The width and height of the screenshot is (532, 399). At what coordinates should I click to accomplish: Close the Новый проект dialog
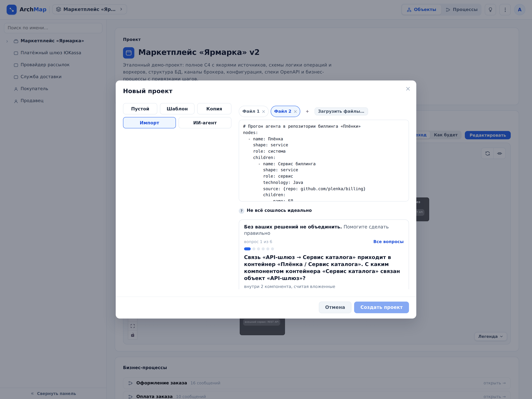408,89
